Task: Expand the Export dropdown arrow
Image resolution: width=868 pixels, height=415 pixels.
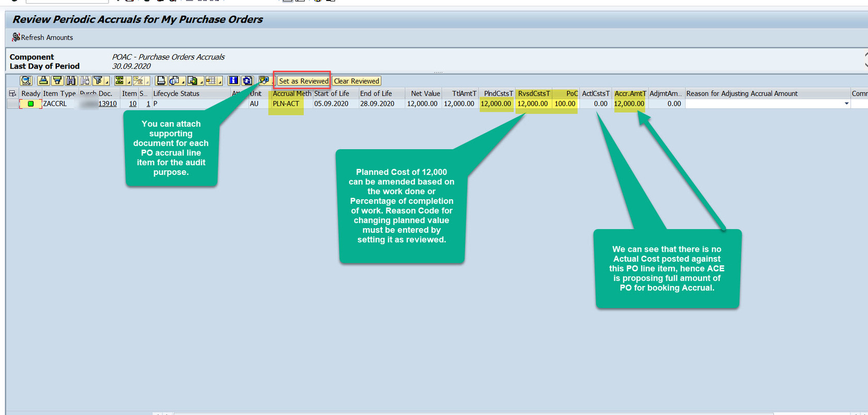Action: click(x=202, y=81)
